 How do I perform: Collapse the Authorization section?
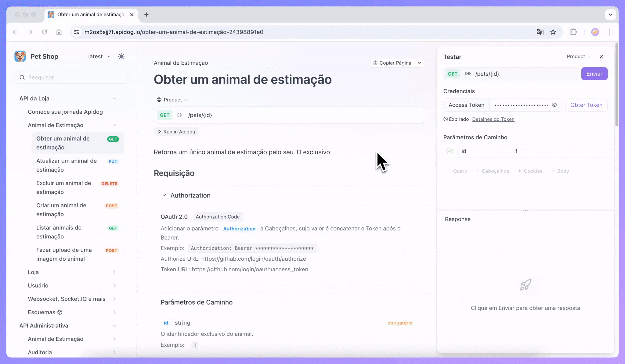(x=164, y=195)
